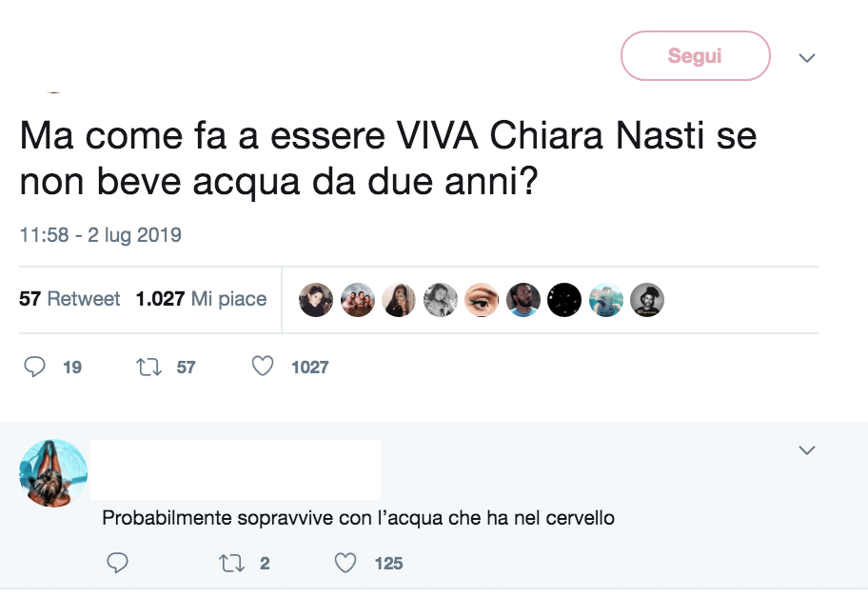Like the main tweet via the 1027 heart
The height and width of the screenshot is (597, 868).
click(x=264, y=367)
